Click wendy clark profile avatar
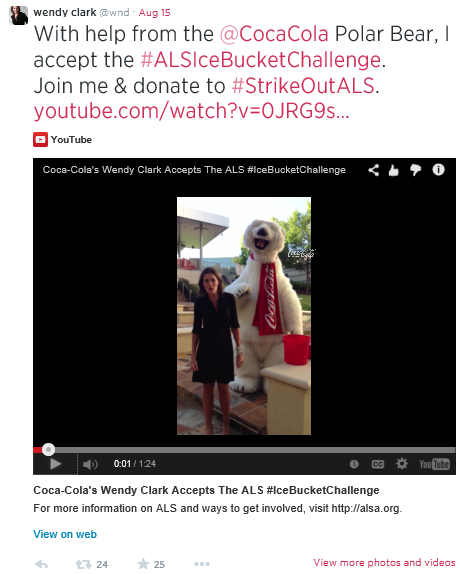 click(x=18, y=15)
